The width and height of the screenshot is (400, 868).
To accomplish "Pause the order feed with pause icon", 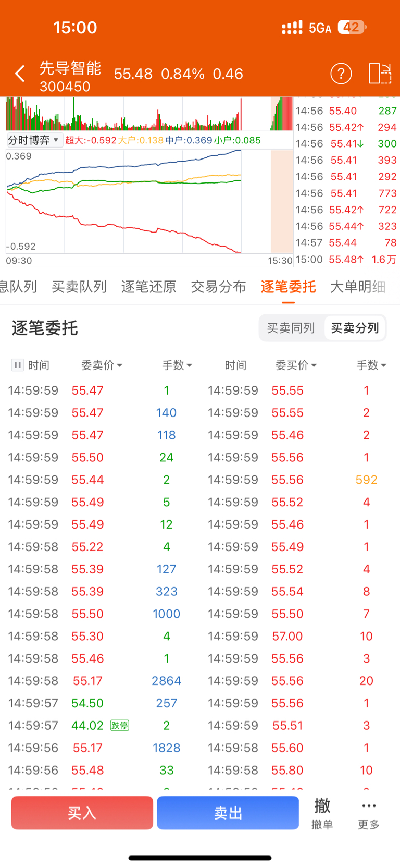I will pyautogui.click(x=18, y=365).
